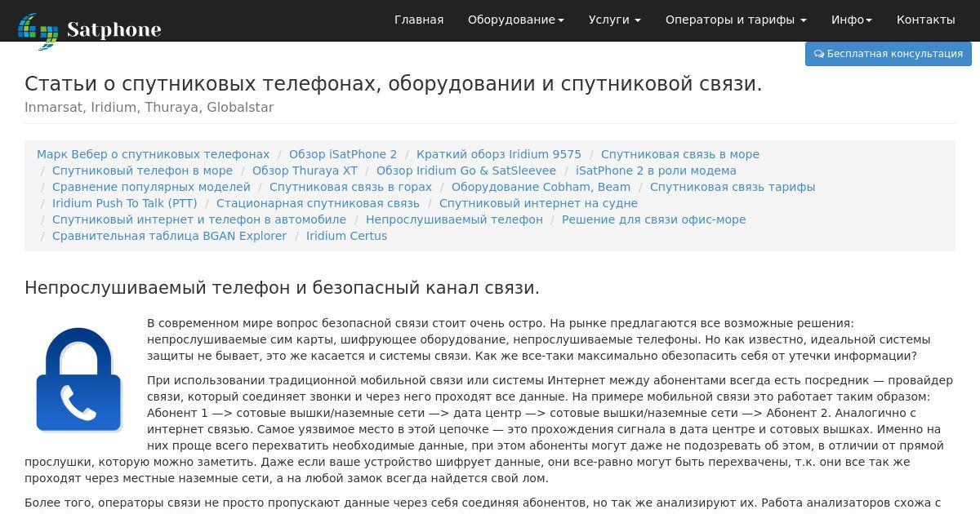The image size is (980, 514).
Task: Open Спутниковая связь тарифы link
Action: click(733, 187)
